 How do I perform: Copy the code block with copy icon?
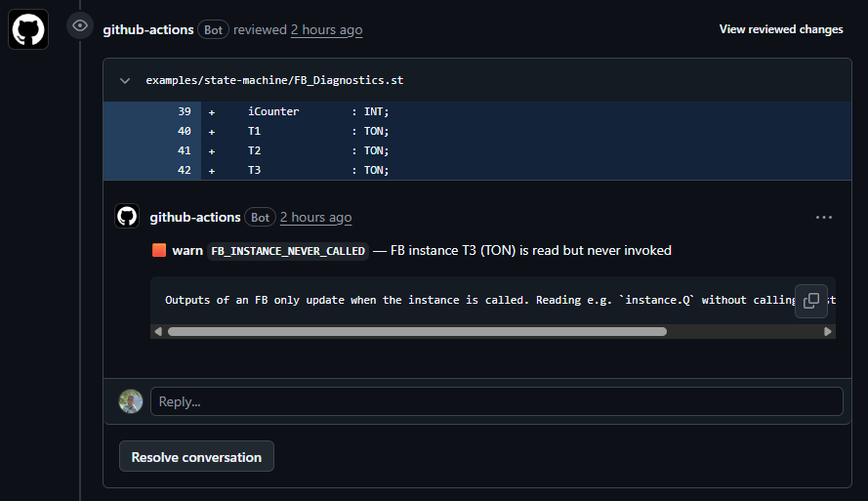(x=811, y=301)
